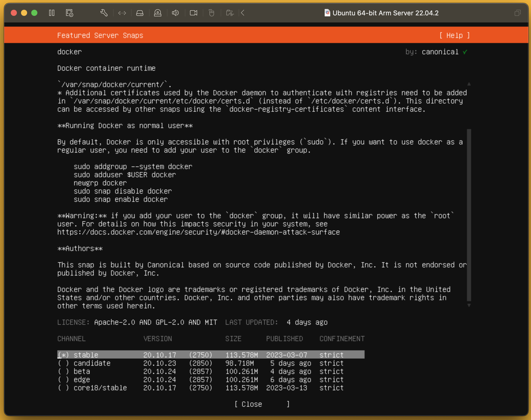Click the VERSION column header
This screenshot has height=420, width=531.
(x=158, y=339)
